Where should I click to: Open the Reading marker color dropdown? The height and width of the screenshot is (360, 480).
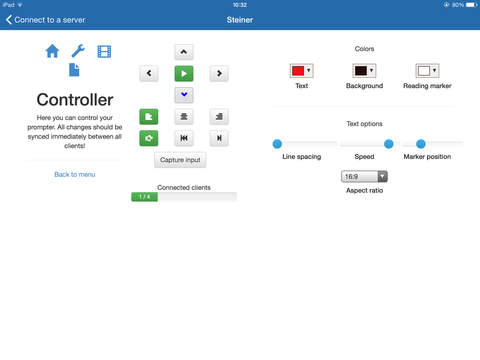point(427,71)
